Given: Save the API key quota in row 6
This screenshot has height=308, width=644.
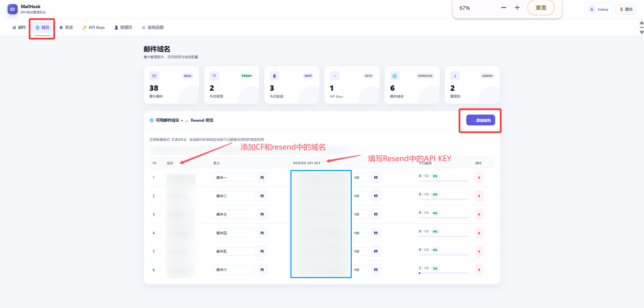Looking at the screenshot, I should 376,270.
